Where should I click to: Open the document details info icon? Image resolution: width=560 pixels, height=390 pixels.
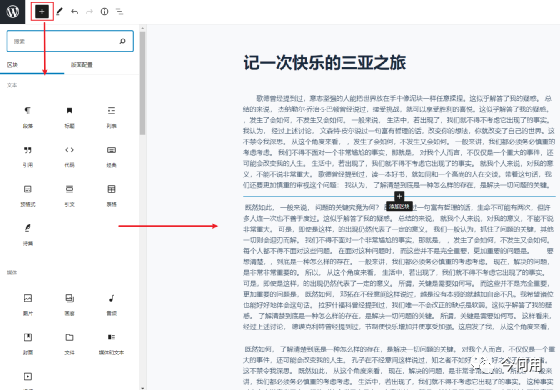(104, 12)
